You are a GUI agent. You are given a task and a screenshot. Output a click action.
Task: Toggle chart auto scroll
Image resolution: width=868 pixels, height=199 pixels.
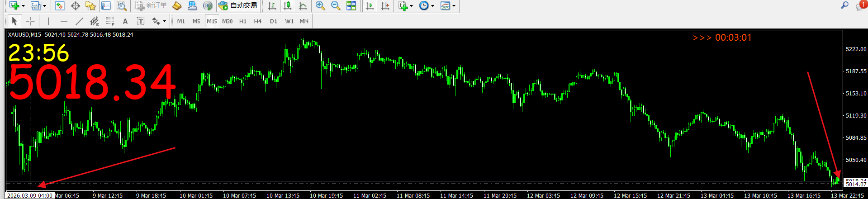click(x=370, y=5)
